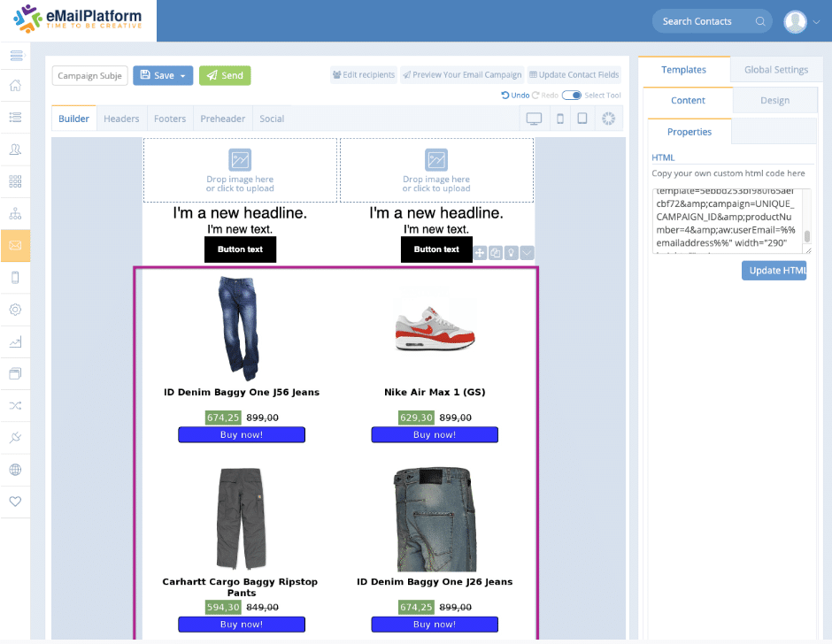Select the envelope email icon in sidebar
The height and width of the screenshot is (644, 832).
(15, 246)
